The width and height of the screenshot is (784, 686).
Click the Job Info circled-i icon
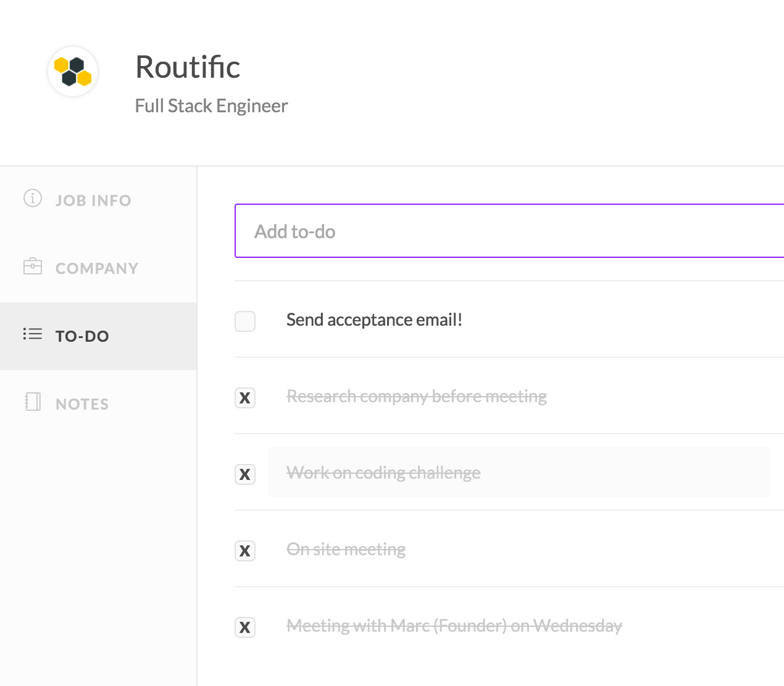(x=33, y=199)
